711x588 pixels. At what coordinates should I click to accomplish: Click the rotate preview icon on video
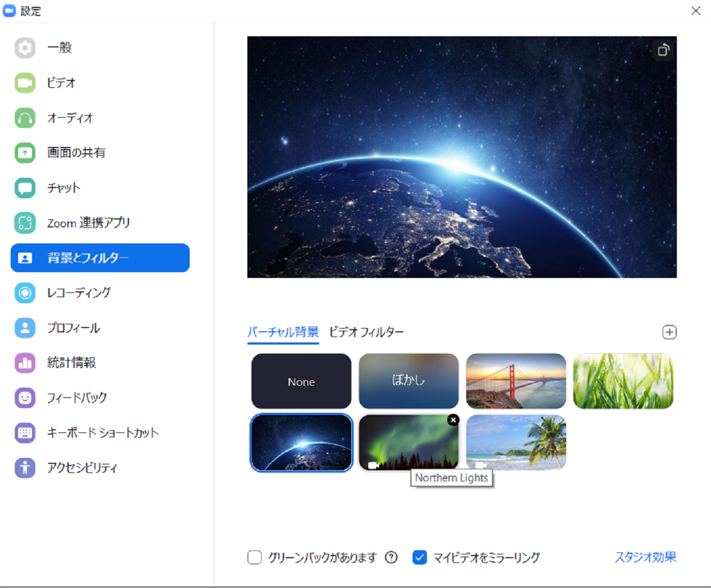tap(663, 50)
